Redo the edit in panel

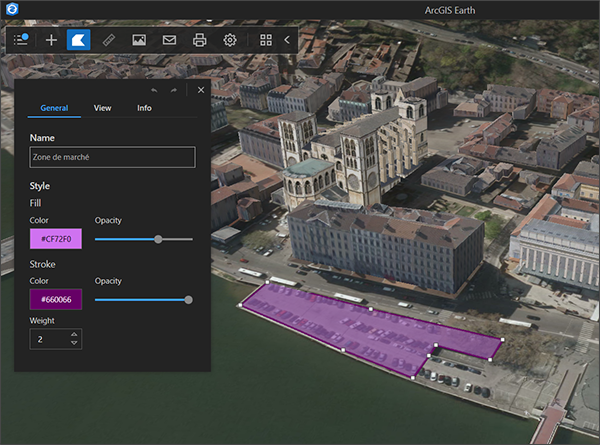pyautogui.click(x=174, y=90)
